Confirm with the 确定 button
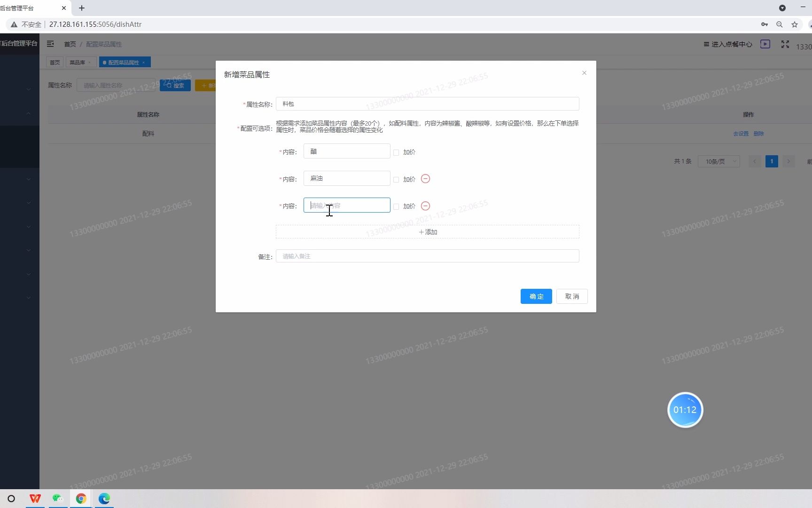Screen dimensions: 812x508 click(x=536, y=296)
